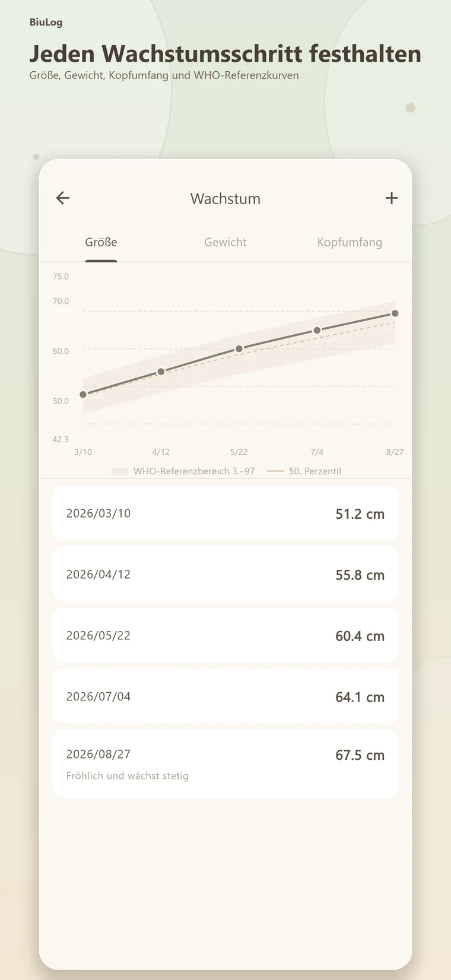451x980 pixels.
Task: Add new measurement with plus icon
Action: [x=392, y=198]
